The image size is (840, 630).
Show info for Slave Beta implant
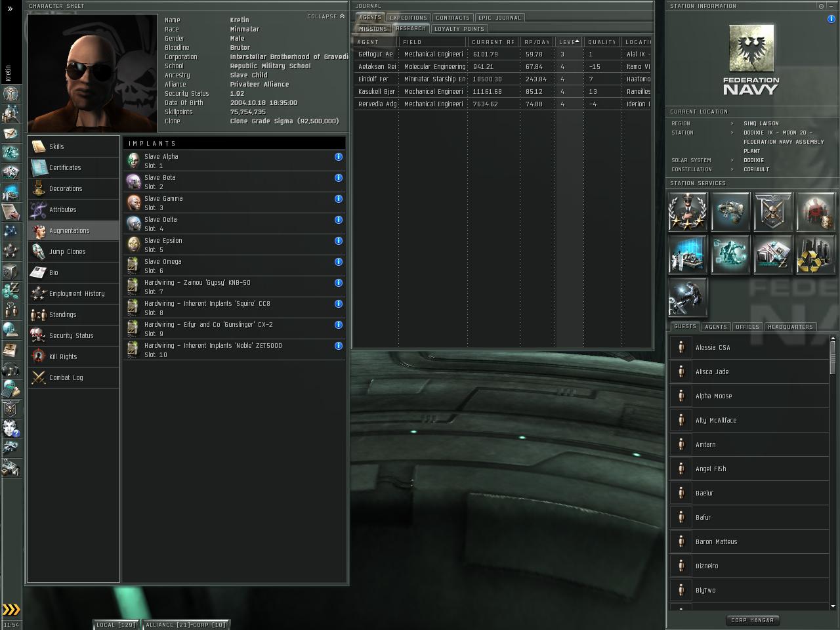tap(339, 178)
